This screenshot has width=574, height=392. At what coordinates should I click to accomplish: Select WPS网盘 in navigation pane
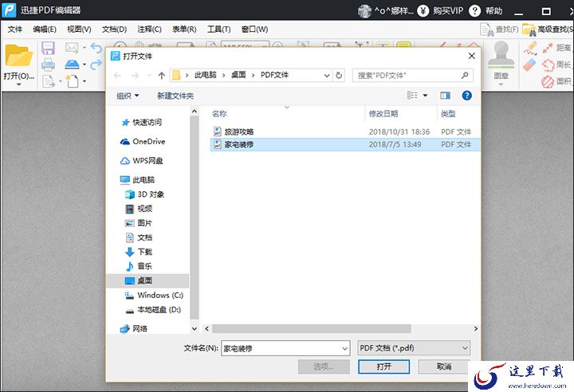click(x=142, y=161)
